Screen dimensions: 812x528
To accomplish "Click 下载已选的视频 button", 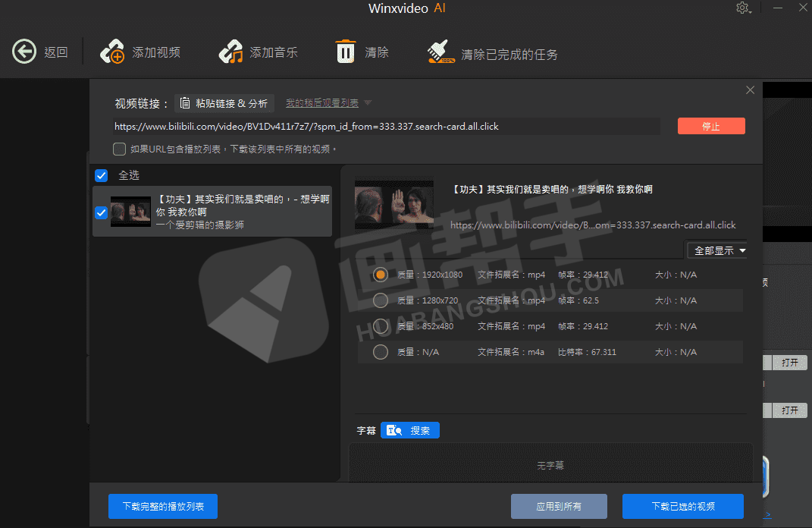I will point(683,506).
